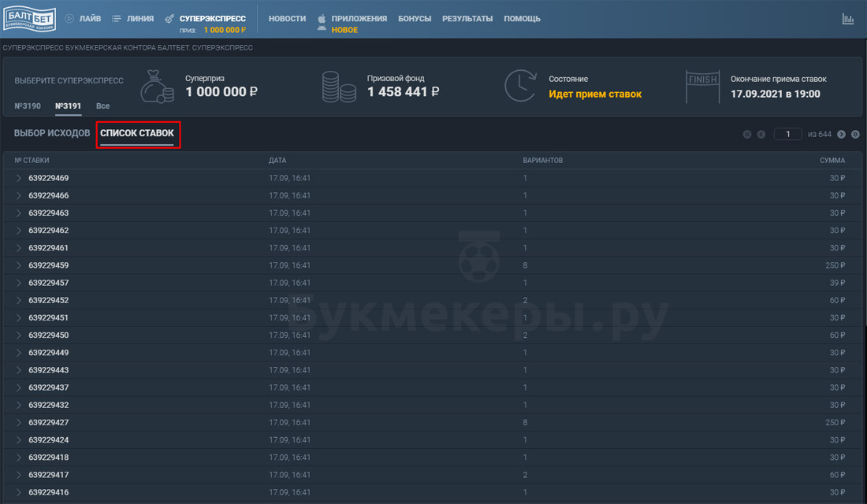Open the Бонусы page

click(415, 18)
